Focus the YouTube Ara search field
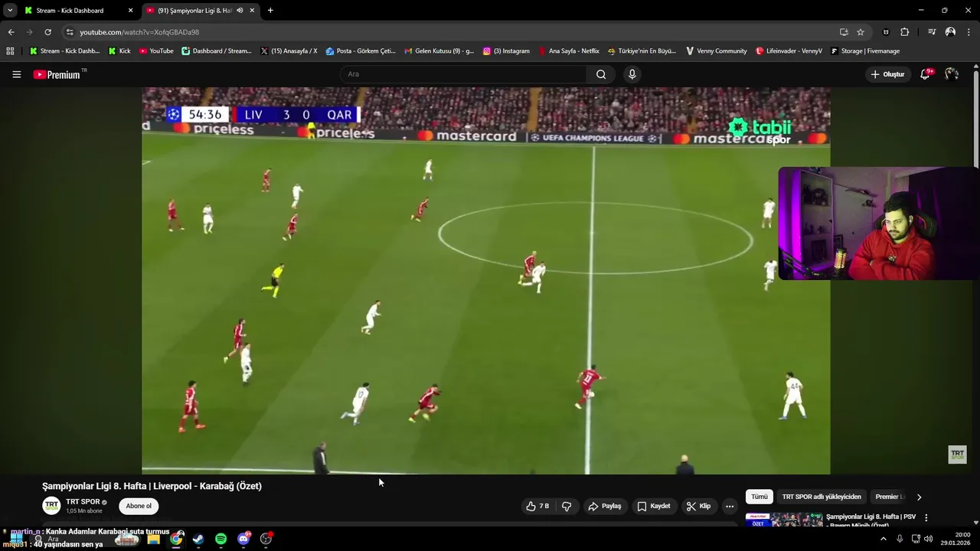The image size is (980, 551). 464,74
